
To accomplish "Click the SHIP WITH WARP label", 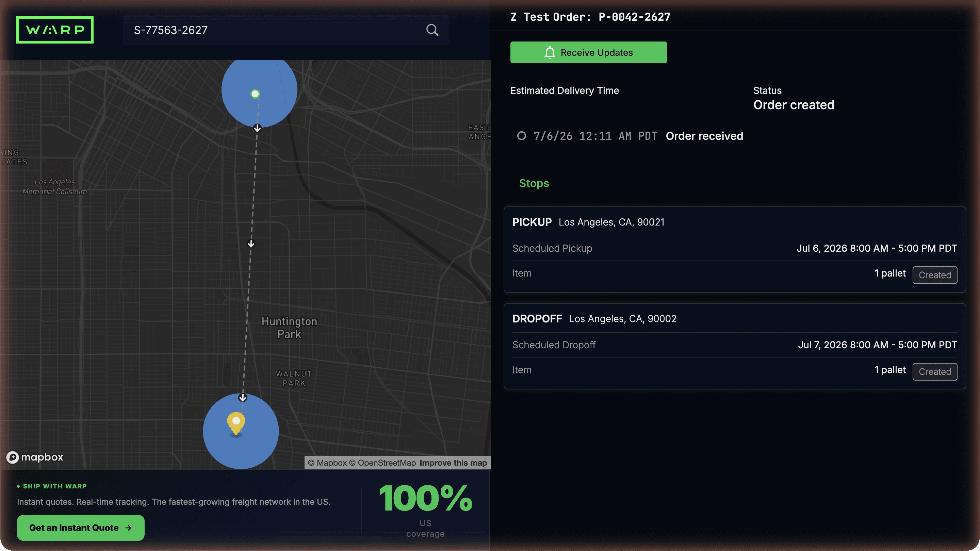I will [55, 486].
